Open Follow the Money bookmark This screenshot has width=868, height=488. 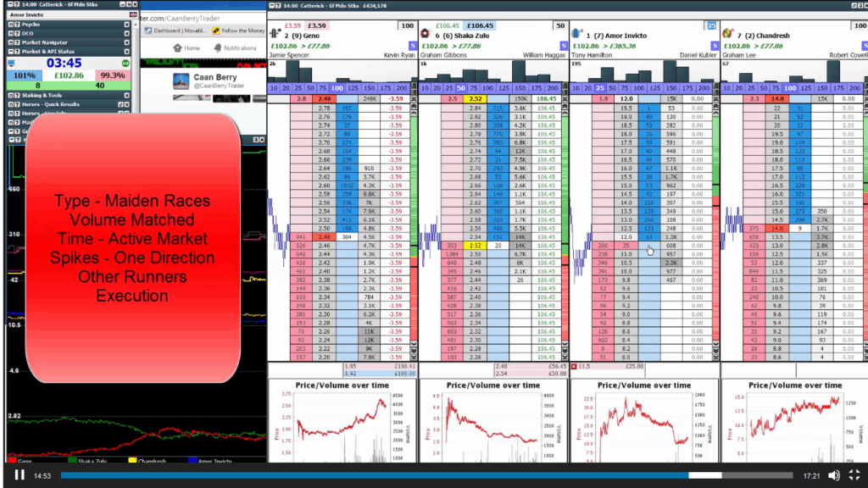240,30
